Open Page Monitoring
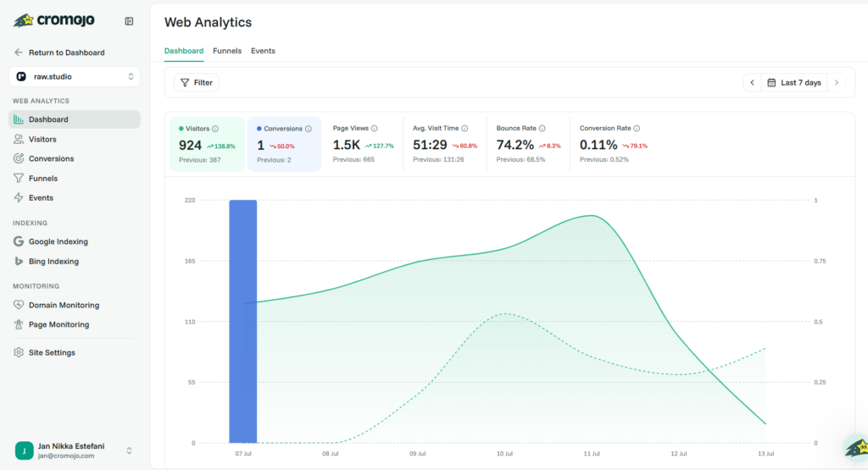The width and height of the screenshot is (868, 470). (75, 324)
